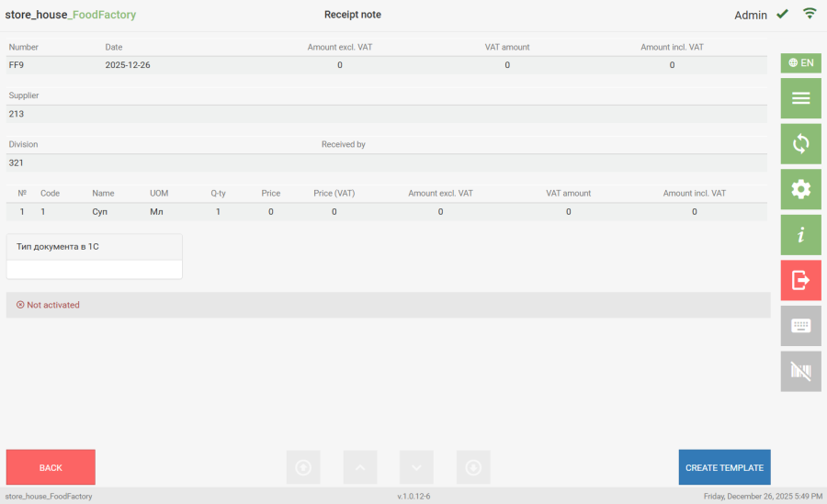Click the green info icon
This screenshot has height=504, width=827.
coord(800,235)
